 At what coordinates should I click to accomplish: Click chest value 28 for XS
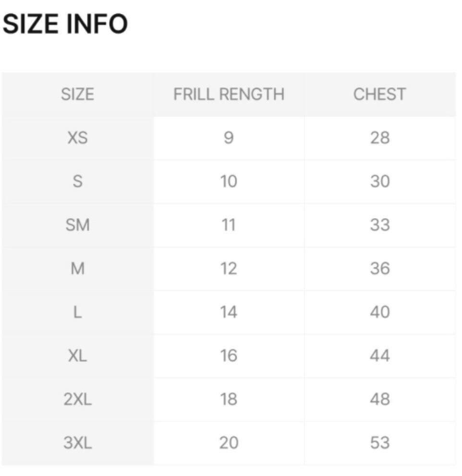379,138
